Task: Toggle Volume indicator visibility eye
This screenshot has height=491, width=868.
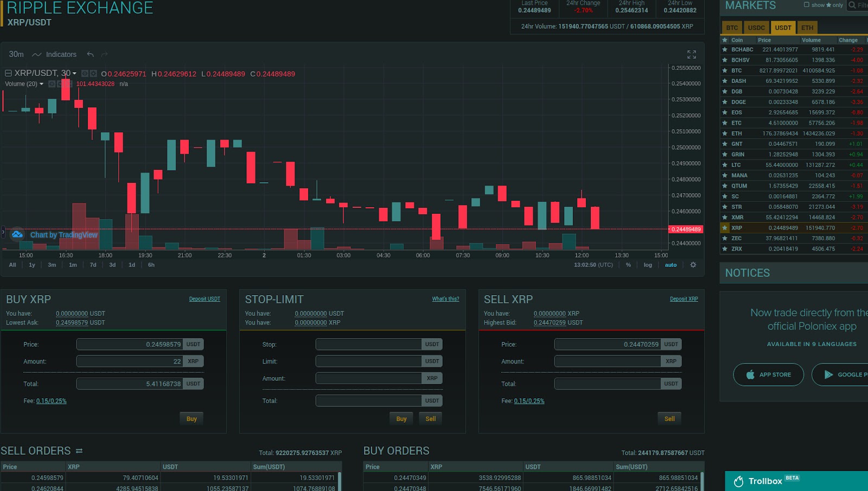Action: tap(52, 84)
